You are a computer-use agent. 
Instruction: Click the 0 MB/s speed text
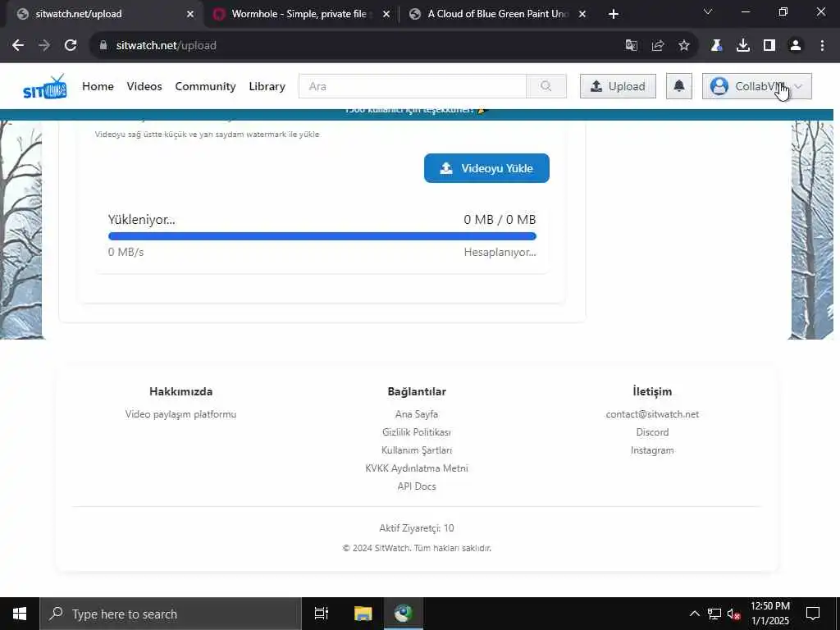(x=126, y=253)
